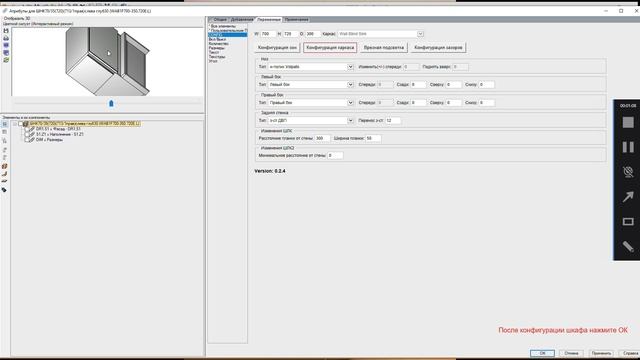This screenshot has height=360, width=640.
Task: Select the pen annotation tool
Action: 628,247
